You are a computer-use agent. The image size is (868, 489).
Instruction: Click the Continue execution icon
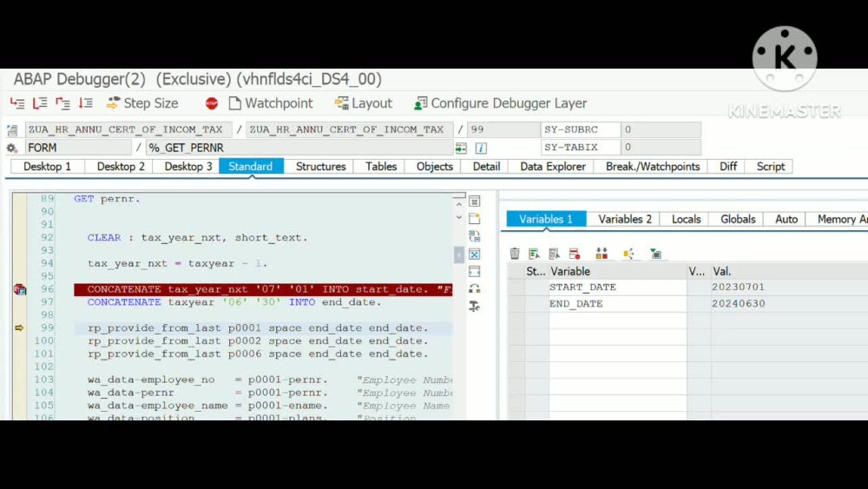coord(85,103)
